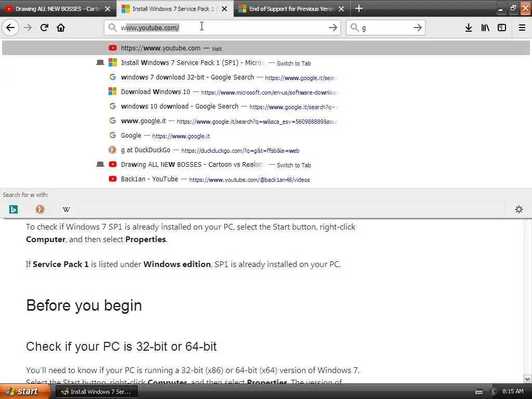Open search settings gear icon

[519, 209]
